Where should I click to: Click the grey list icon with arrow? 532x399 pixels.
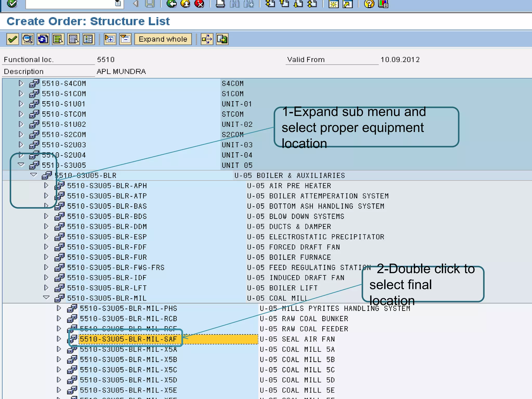(x=74, y=39)
